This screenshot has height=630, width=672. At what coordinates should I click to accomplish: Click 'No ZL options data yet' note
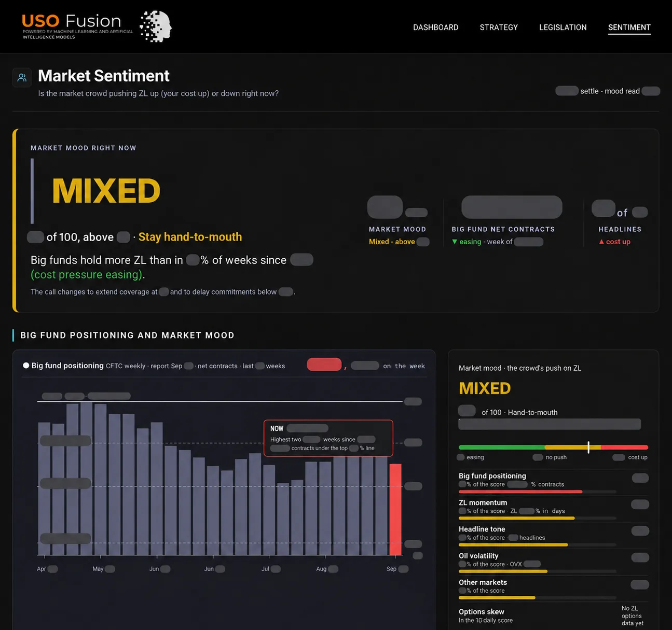[x=633, y=616]
